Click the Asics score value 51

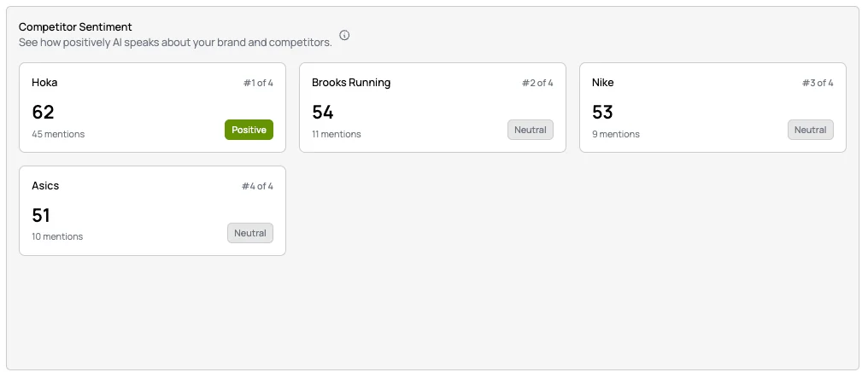coord(41,215)
